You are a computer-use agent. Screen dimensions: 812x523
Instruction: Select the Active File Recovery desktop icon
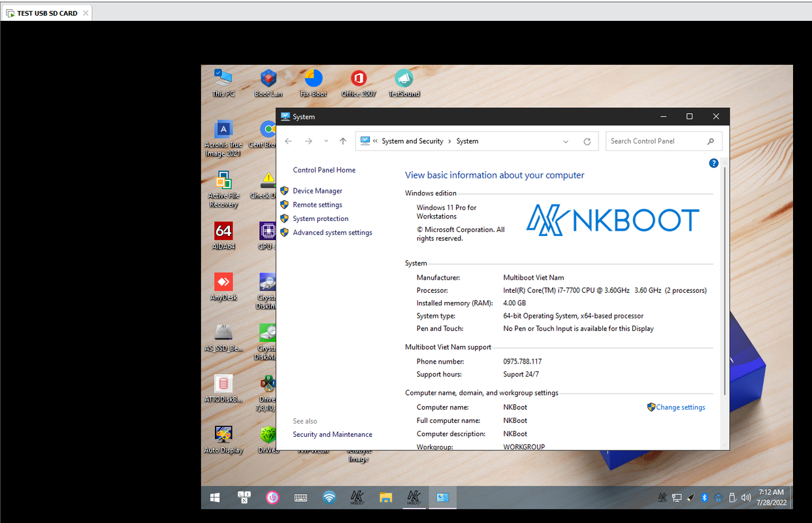(223, 189)
